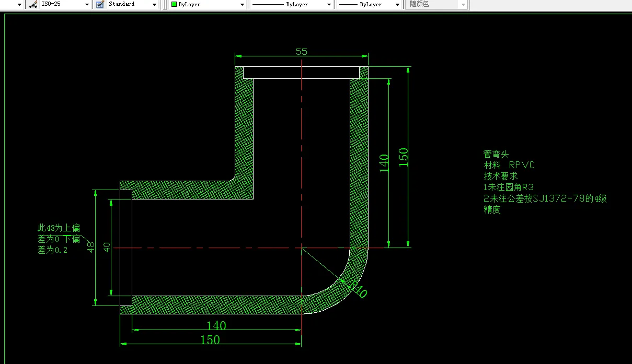The height and width of the screenshot is (364, 632).
Task: Select the 1未注园角R3 note
Action: click(509, 187)
